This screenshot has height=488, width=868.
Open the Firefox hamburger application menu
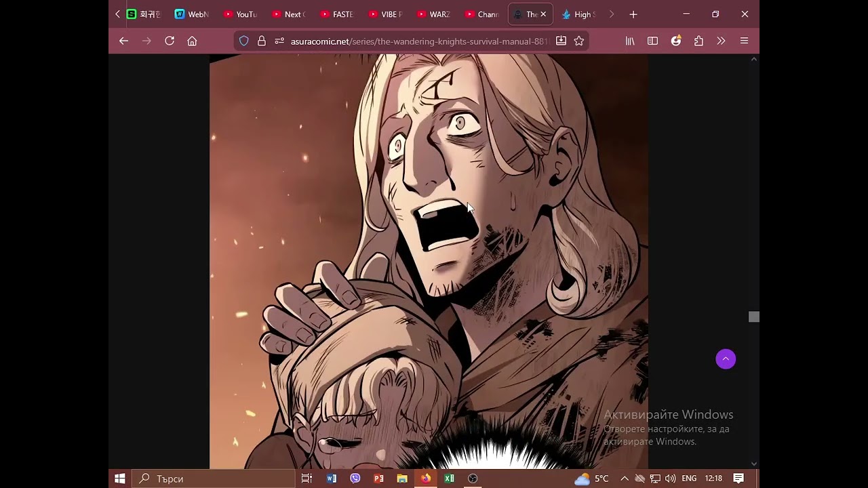tap(744, 41)
